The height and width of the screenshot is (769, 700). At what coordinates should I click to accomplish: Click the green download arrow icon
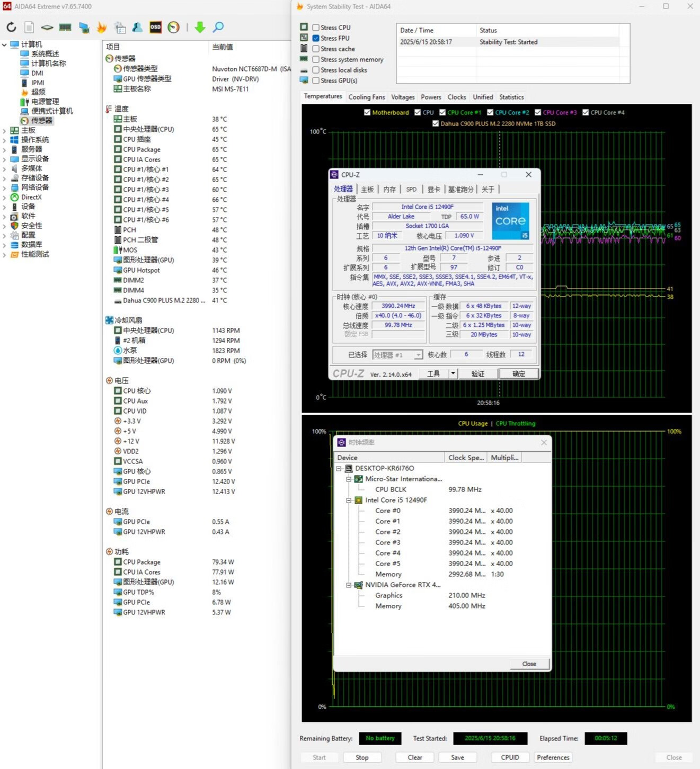(200, 28)
